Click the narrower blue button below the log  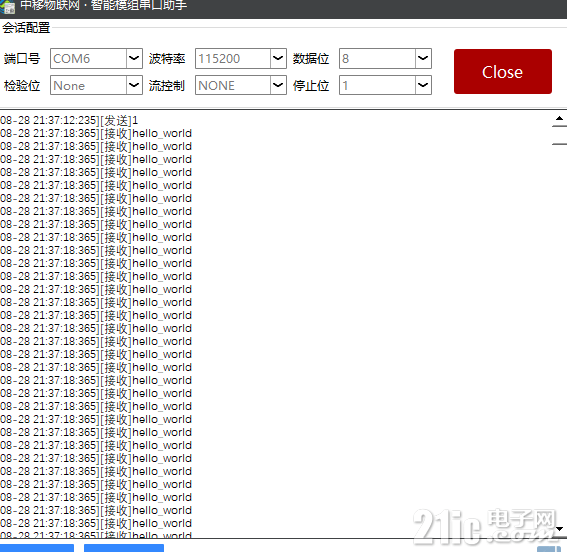37,548
